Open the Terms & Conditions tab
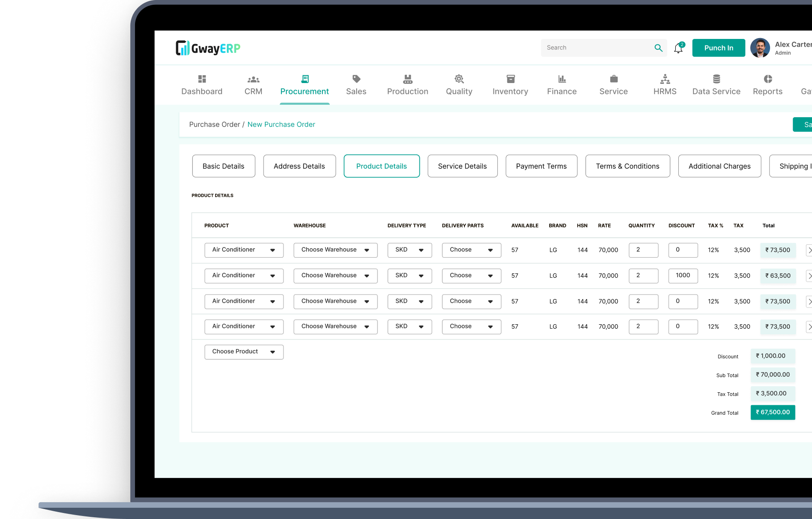The width and height of the screenshot is (812, 519). [x=628, y=166]
